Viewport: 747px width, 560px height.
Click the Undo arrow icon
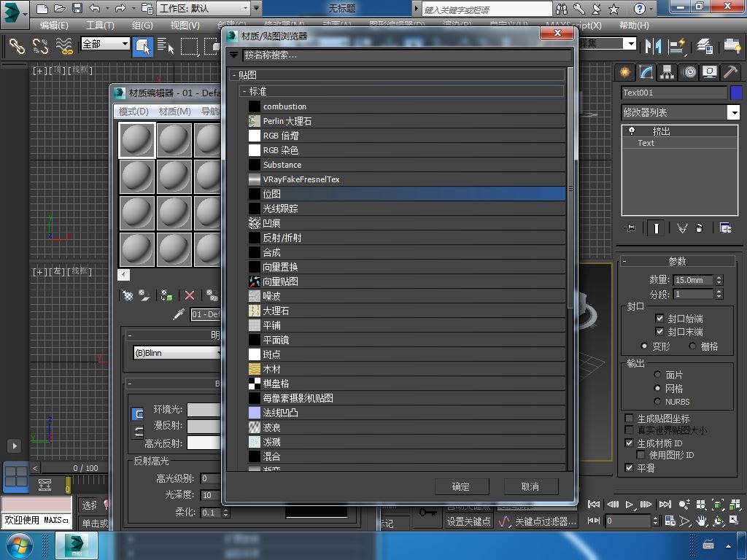pos(94,8)
